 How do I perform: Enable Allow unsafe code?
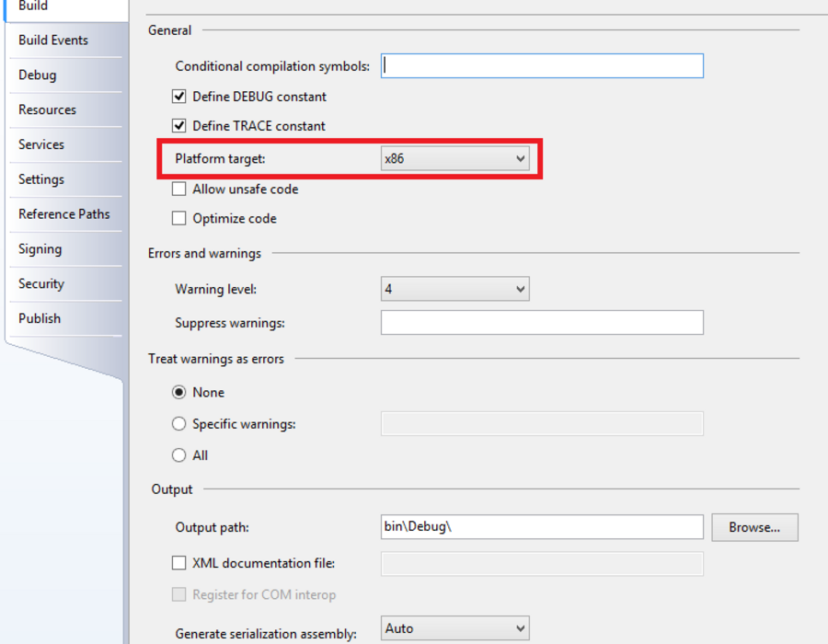[179, 189]
